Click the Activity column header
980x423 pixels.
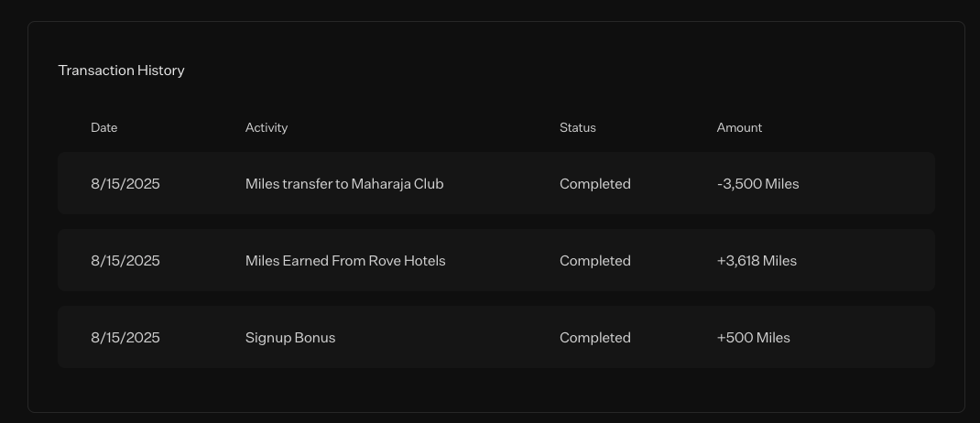(267, 128)
